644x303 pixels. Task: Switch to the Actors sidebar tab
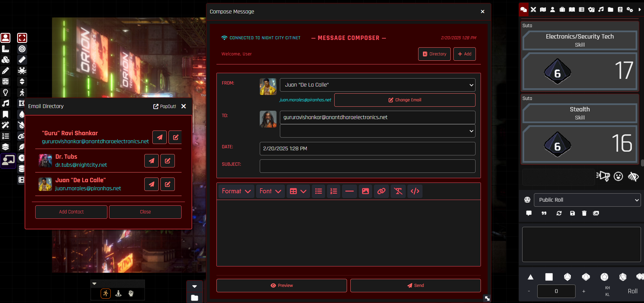(552, 9)
